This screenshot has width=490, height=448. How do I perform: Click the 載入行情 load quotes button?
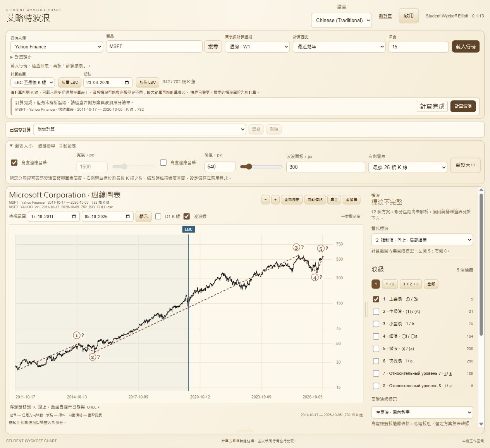coord(466,47)
